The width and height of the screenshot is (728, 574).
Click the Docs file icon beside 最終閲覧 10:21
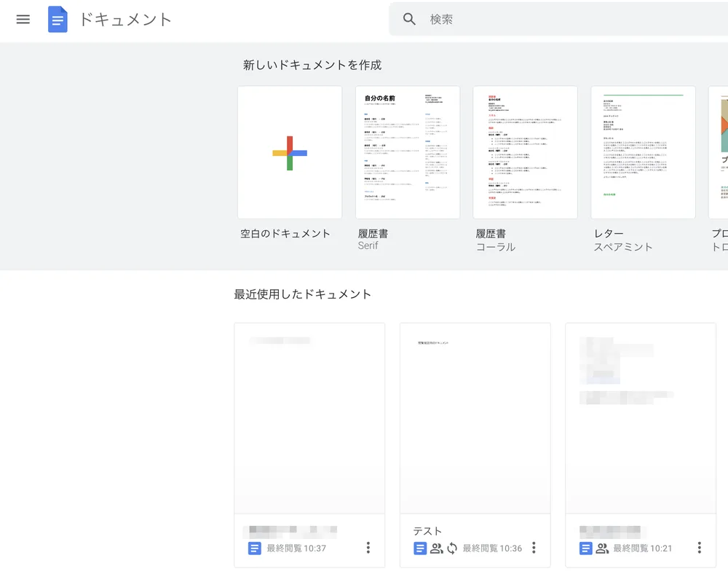coord(585,549)
